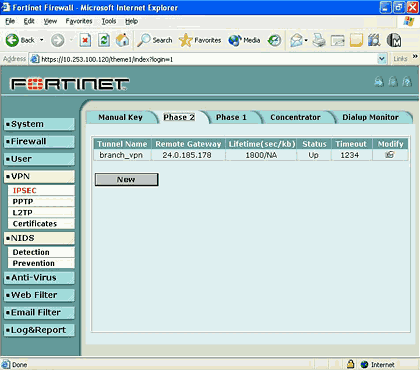This screenshot has width=420, height=370.
Task: Open Log&Report in the sidebar
Action: pyautogui.click(x=39, y=330)
